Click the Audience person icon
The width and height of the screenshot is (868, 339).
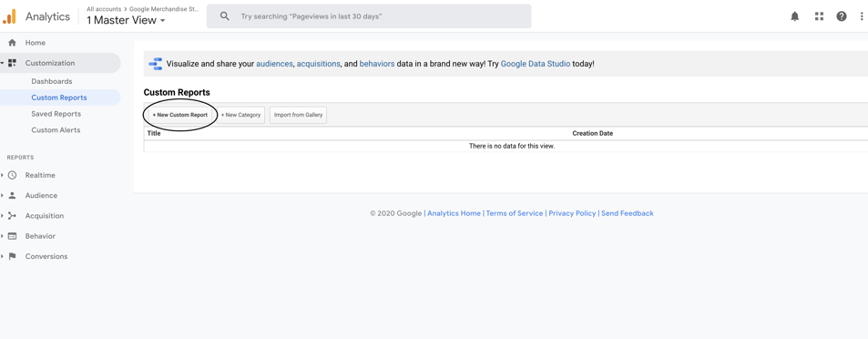click(12, 196)
